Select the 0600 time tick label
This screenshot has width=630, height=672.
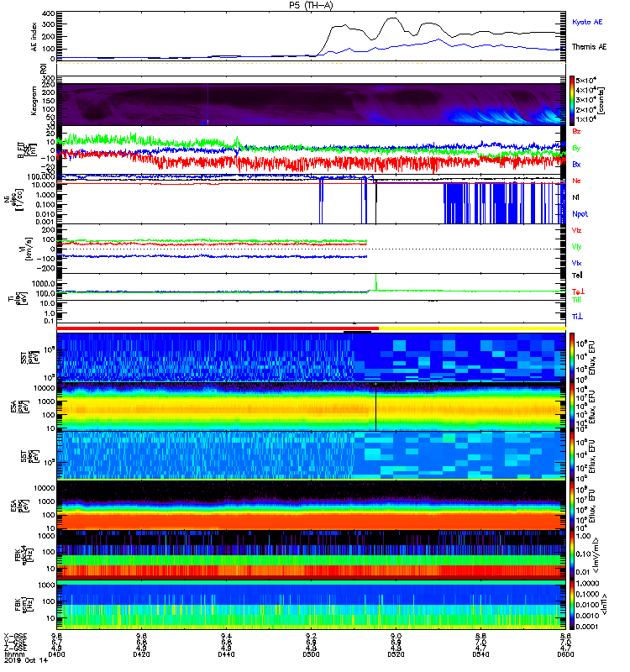[x=565, y=654]
